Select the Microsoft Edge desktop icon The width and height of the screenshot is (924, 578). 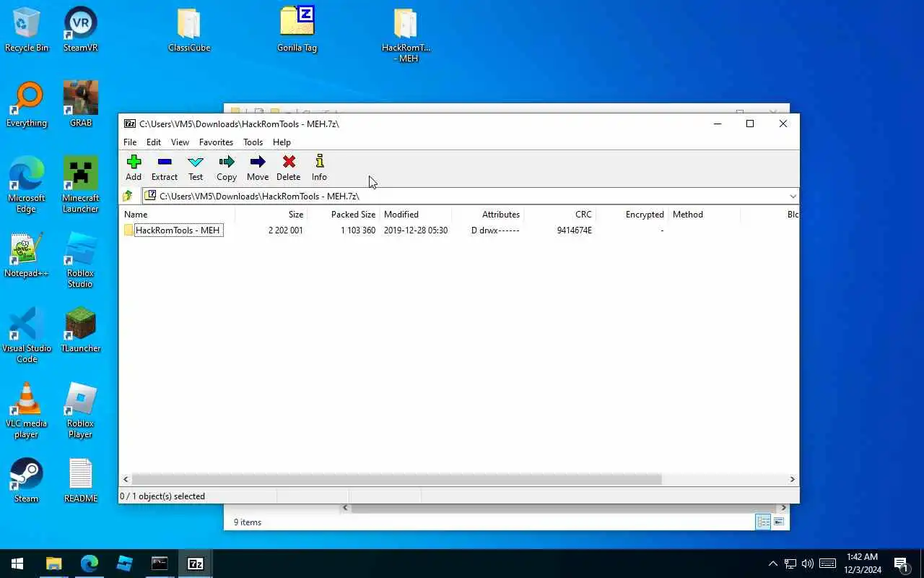point(27,185)
